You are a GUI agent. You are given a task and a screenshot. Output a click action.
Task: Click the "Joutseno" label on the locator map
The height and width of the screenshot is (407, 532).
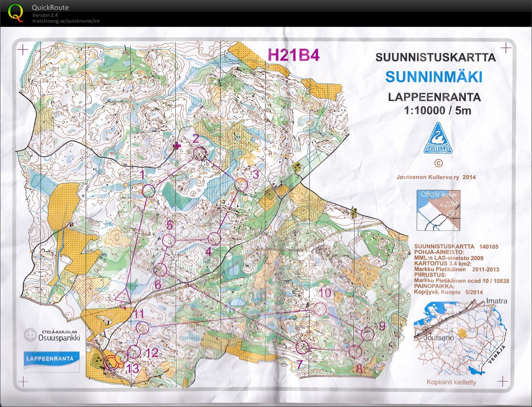[439, 338]
